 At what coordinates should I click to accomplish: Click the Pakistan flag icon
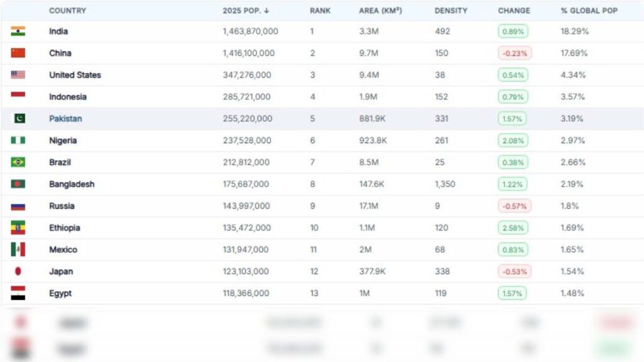coord(19,119)
